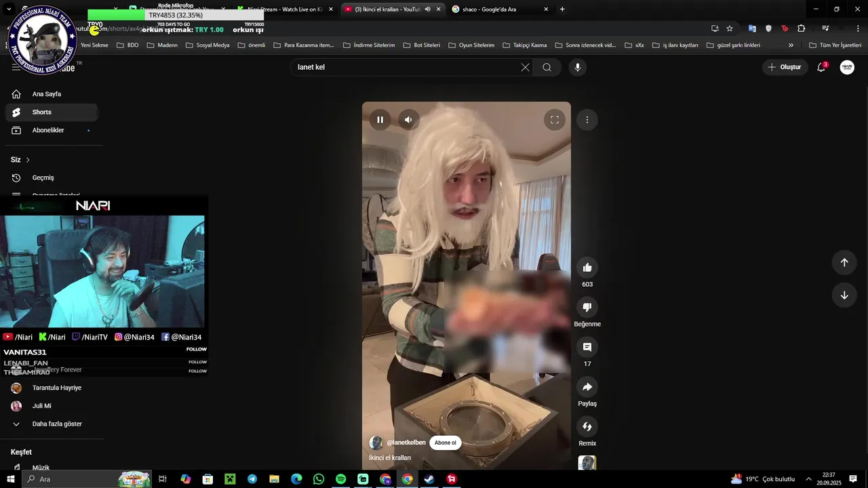Like the Short with 603 likes

587,268
